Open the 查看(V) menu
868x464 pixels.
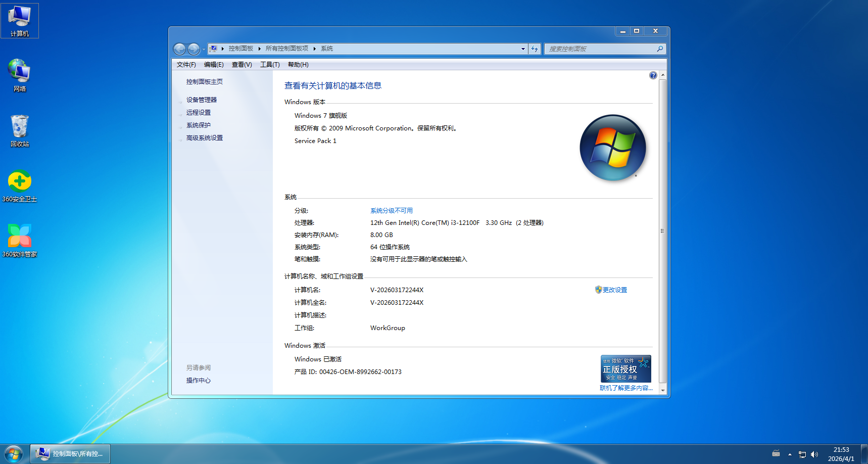click(242, 64)
